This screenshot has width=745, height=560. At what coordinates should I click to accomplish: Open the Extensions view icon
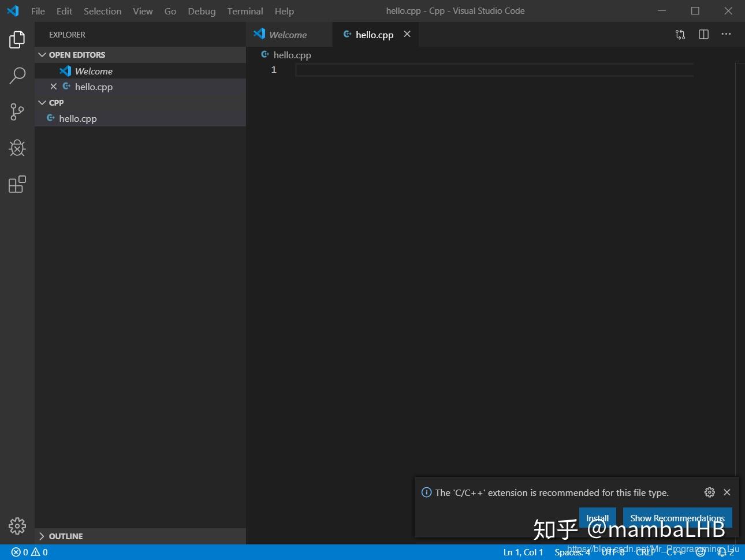[17, 184]
